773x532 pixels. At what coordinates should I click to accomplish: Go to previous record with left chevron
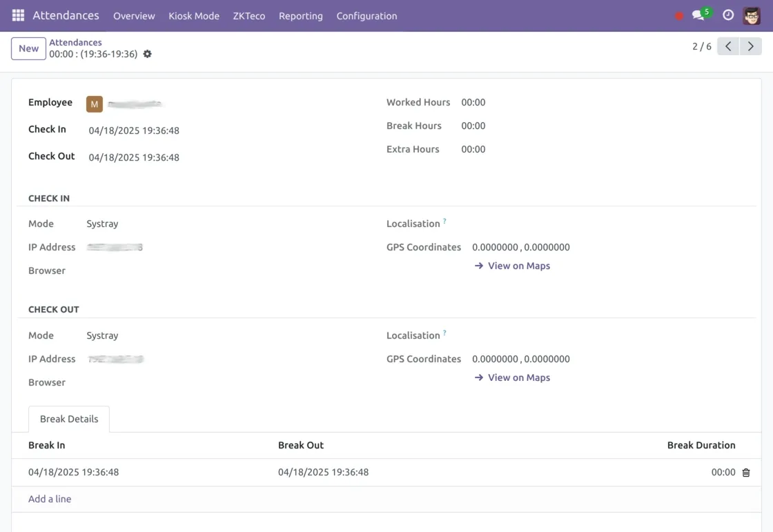pyautogui.click(x=728, y=46)
